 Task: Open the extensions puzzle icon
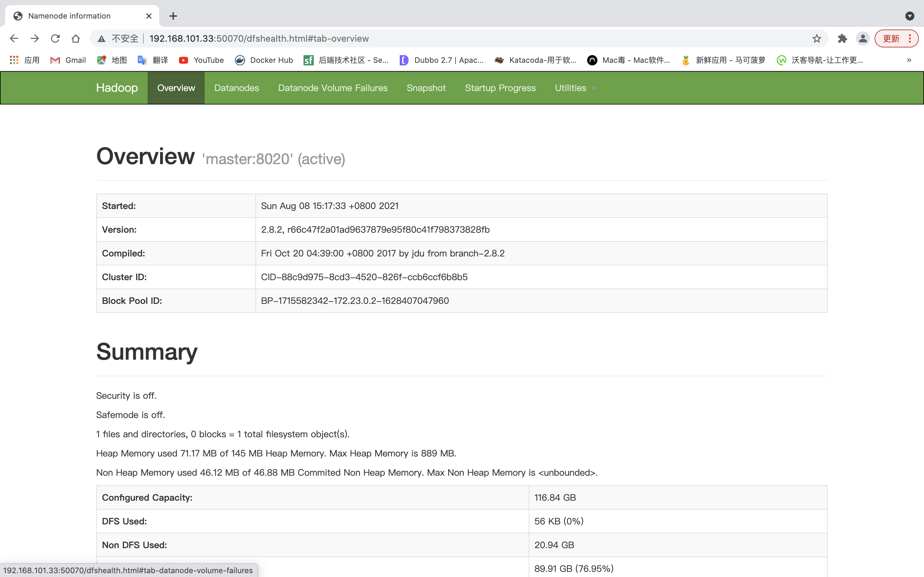point(842,38)
